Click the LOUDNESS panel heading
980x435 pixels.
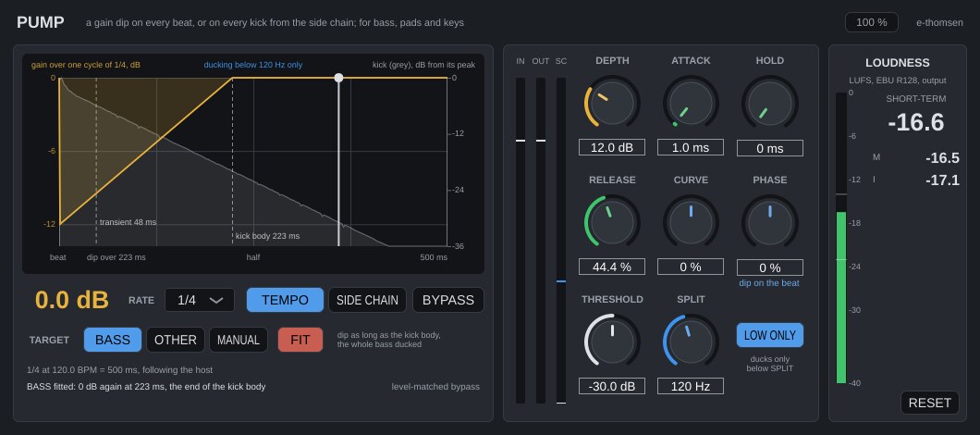(898, 63)
